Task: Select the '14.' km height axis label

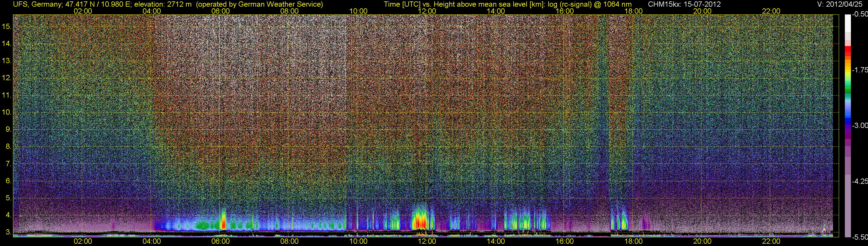Action: pyautogui.click(x=7, y=43)
